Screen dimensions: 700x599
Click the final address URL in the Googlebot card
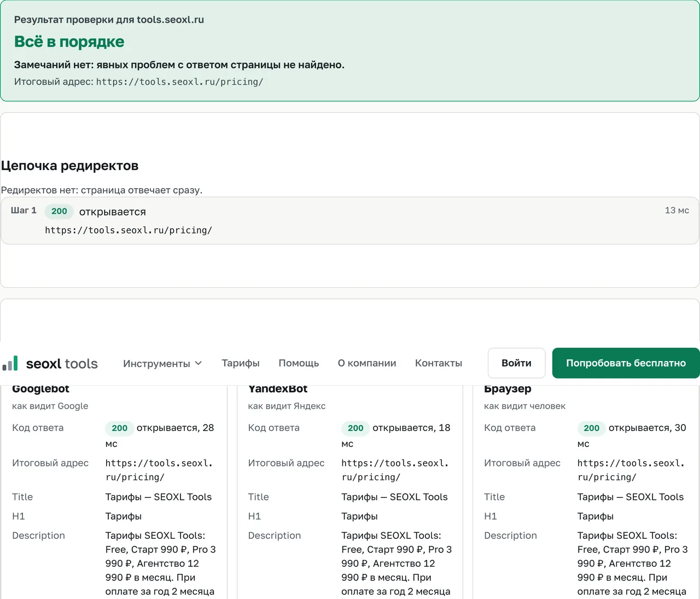[159, 470]
